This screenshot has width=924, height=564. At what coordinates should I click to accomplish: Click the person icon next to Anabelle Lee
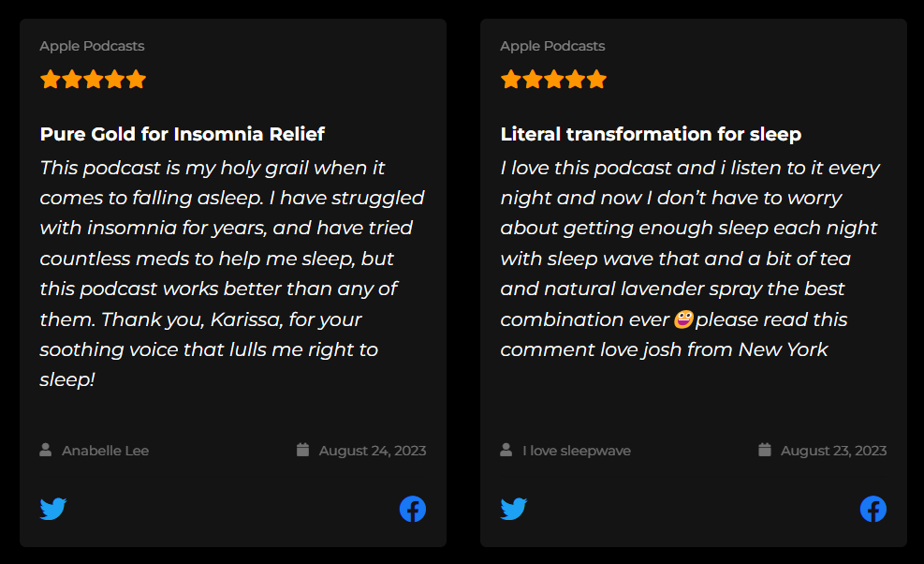point(44,450)
